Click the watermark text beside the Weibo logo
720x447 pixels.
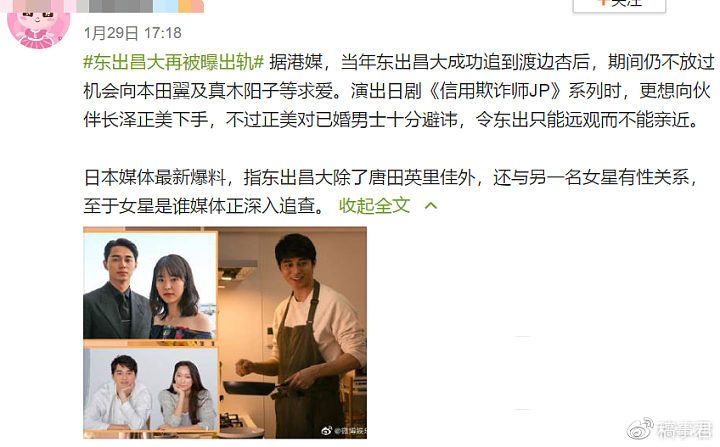[x=684, y=430]
